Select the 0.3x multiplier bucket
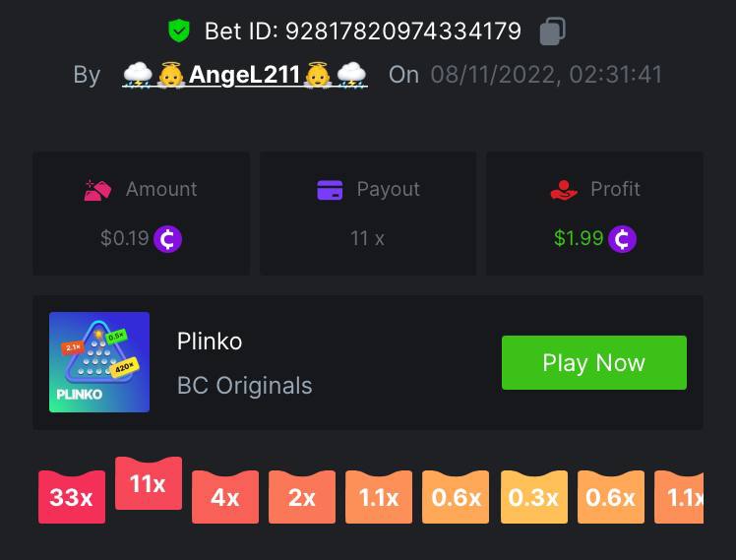Screen dimensions: 736x560 point(533,497)
